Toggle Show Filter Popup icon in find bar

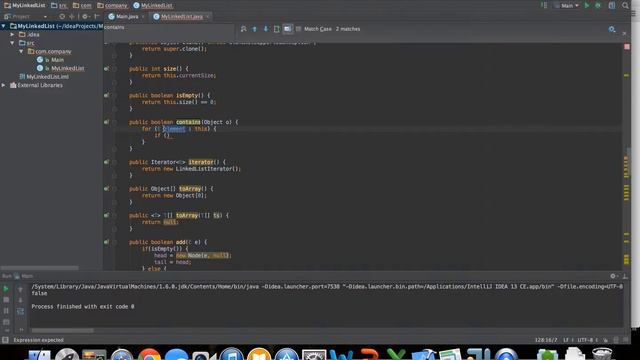click(288, 29)
